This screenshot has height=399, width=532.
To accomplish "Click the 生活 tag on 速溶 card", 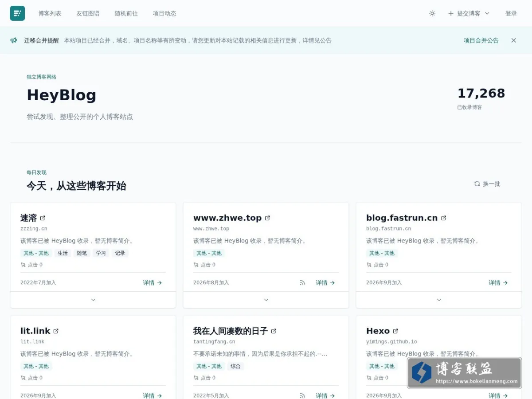I will click(x=63, y=253).
